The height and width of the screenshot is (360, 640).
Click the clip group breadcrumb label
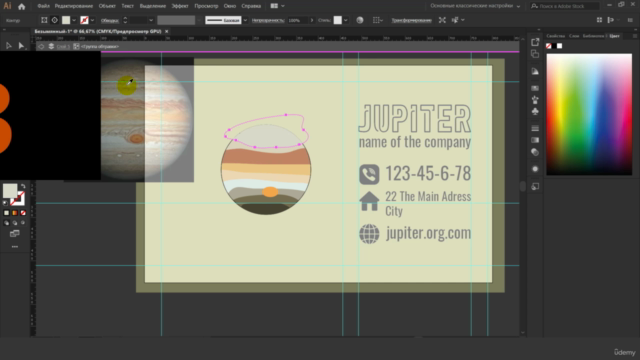(100, 47)
